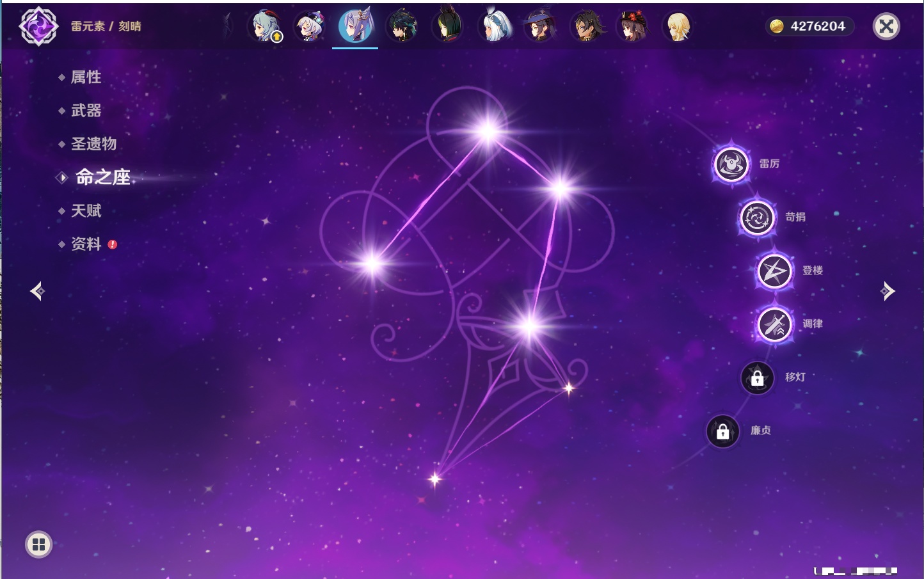Click the locked 廉贞 constellation node

(x=723, y=432)
